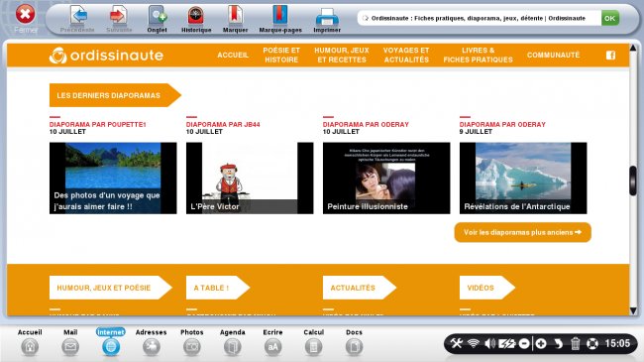The image size is (644, 362).
Task: Click Voir les diaporamas plus anciens
Action: tap(522, 232)
